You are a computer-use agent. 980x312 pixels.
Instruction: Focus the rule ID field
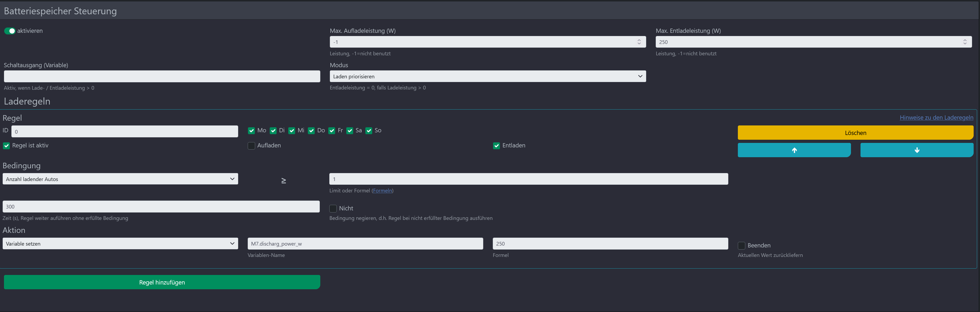125,132
